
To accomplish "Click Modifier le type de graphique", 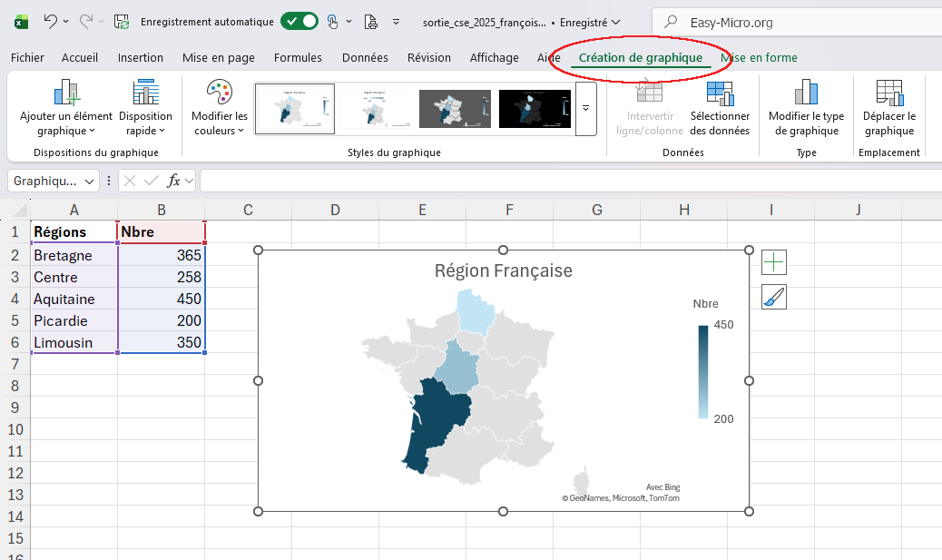I will pos(806,93).
